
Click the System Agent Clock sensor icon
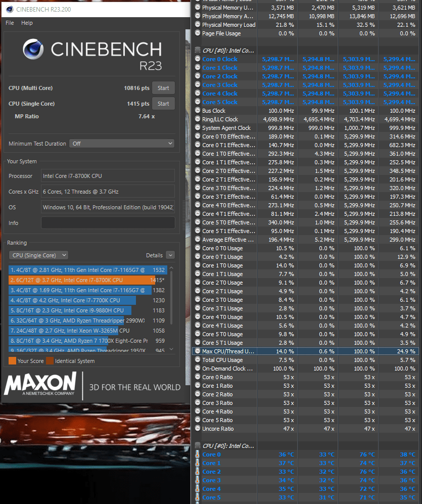coord(198,128)
